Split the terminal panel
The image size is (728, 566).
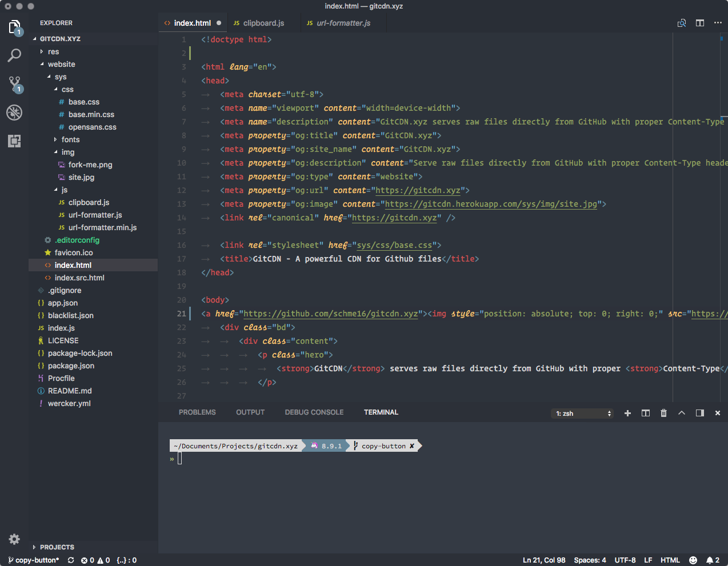pyautogui.click(x=645, y=412)
